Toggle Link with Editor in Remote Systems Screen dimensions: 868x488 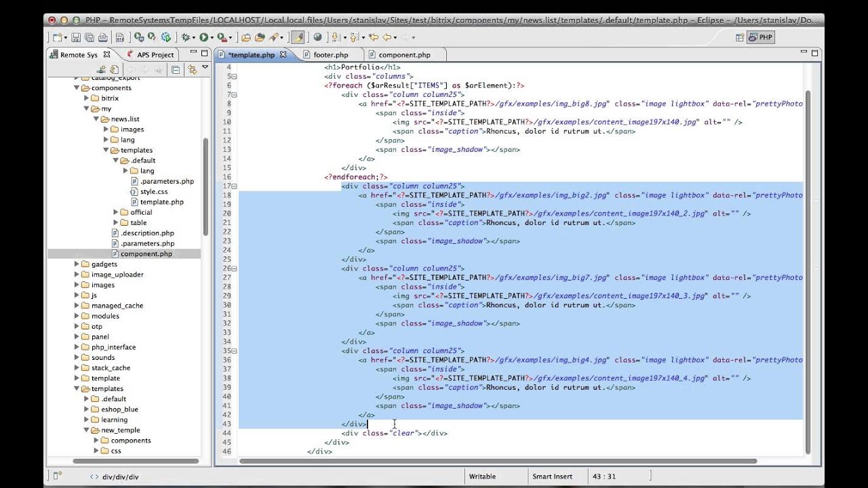click(192, 69)
